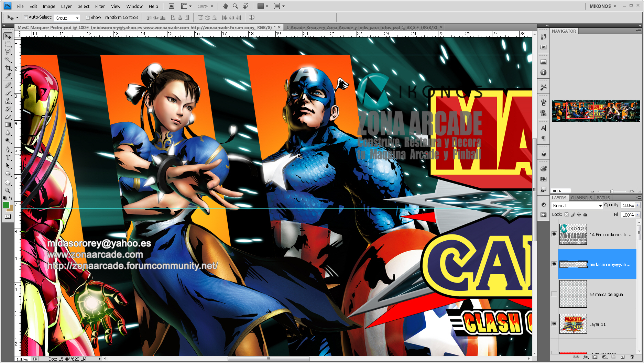Click the Add layer mask button
Image resolution: width=644 pixels, height=363 pixels.
coord(595,357)
